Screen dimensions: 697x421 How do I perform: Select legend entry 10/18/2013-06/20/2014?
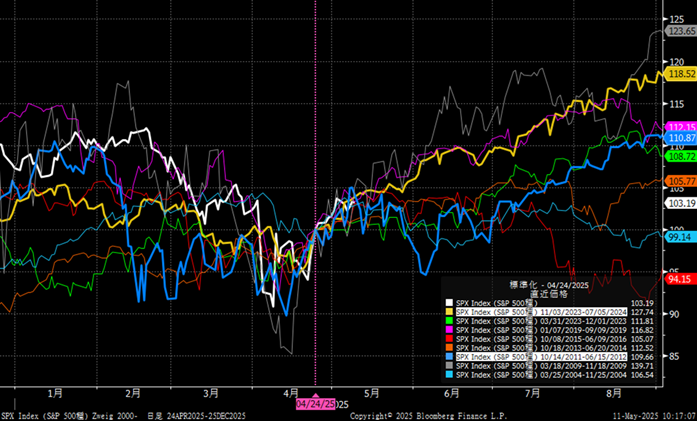(x=541, y=348)
